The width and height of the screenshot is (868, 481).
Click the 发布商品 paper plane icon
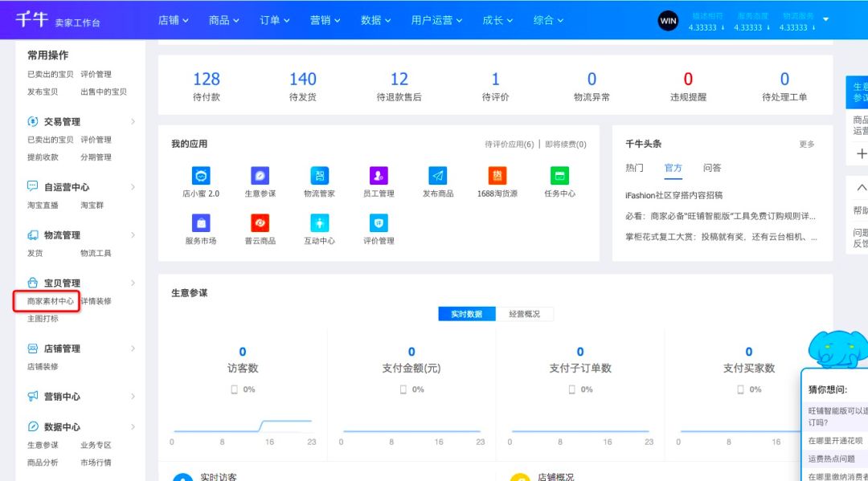[438, 176]
